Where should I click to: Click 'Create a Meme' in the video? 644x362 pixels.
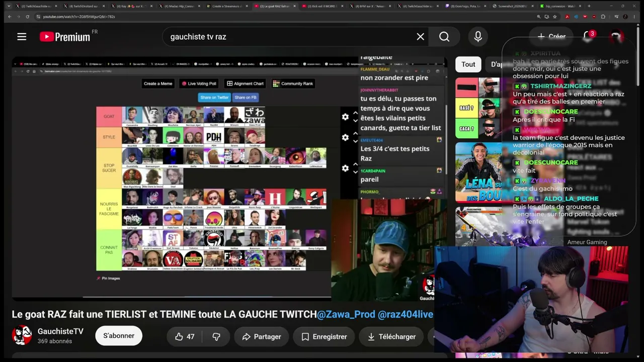pyautogui.click(x=158, y=83)
